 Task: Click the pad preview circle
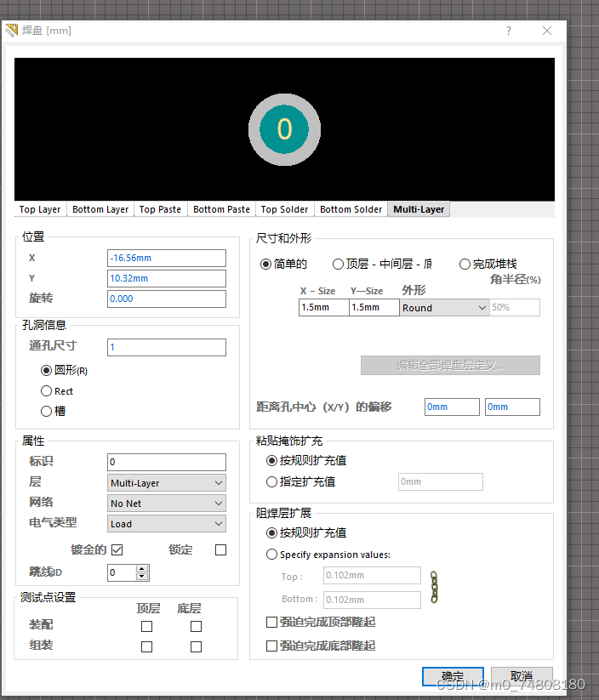tap(284, 129)
